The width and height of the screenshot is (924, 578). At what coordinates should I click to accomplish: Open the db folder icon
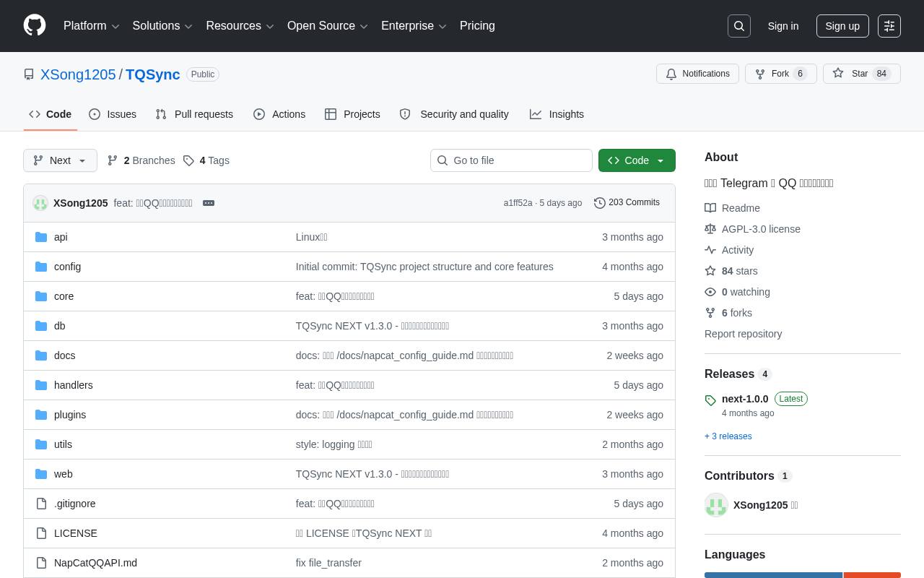coord(41,326)
